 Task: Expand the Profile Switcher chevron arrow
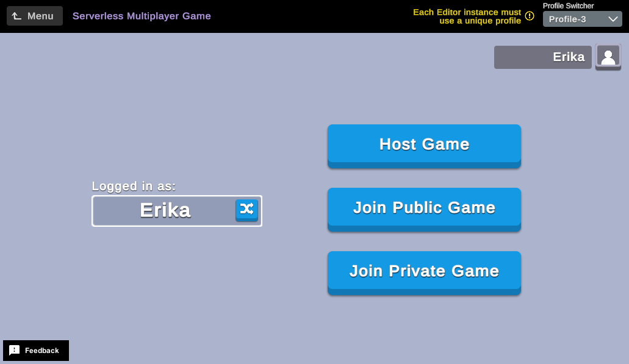[614, 19]
